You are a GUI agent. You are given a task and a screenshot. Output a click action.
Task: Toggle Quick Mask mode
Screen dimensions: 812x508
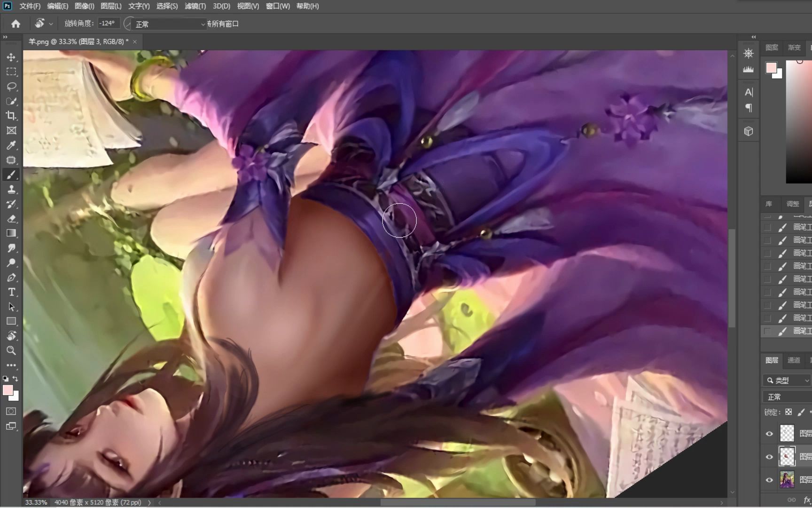coord(11,411)
